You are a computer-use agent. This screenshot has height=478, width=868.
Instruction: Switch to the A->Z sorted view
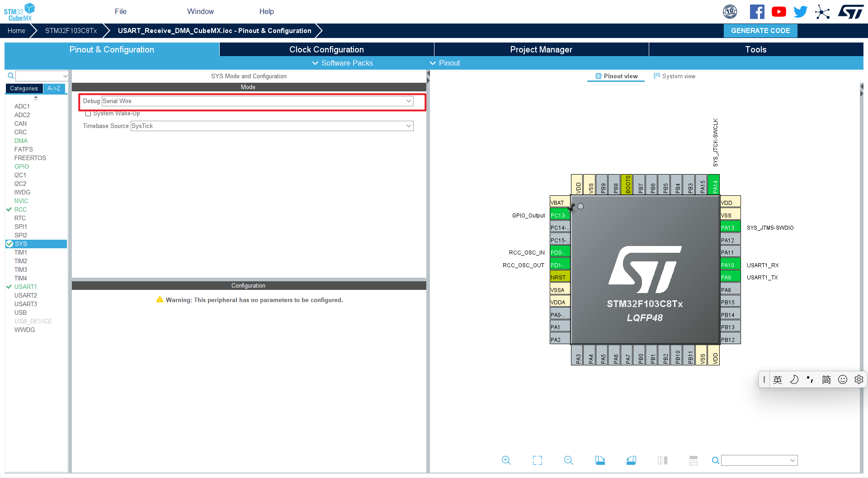pos(54,89)
